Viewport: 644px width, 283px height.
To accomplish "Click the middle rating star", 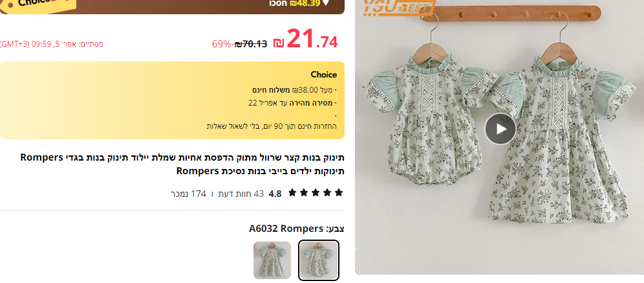I will tap(316, 193).
